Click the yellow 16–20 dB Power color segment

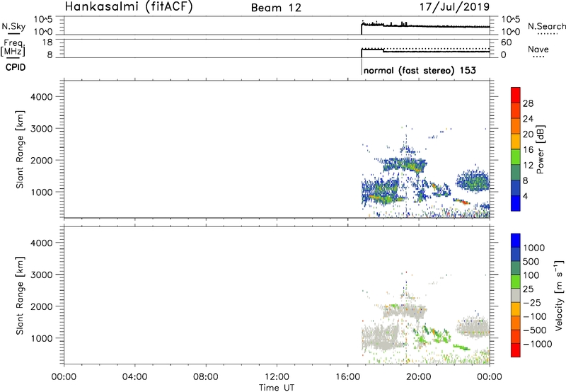click(516, 141)
